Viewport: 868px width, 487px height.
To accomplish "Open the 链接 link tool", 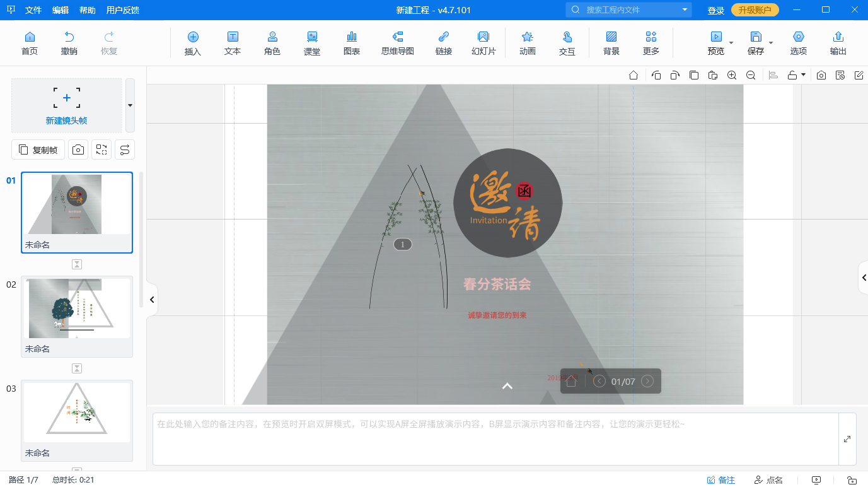I will tap(444, 43).
